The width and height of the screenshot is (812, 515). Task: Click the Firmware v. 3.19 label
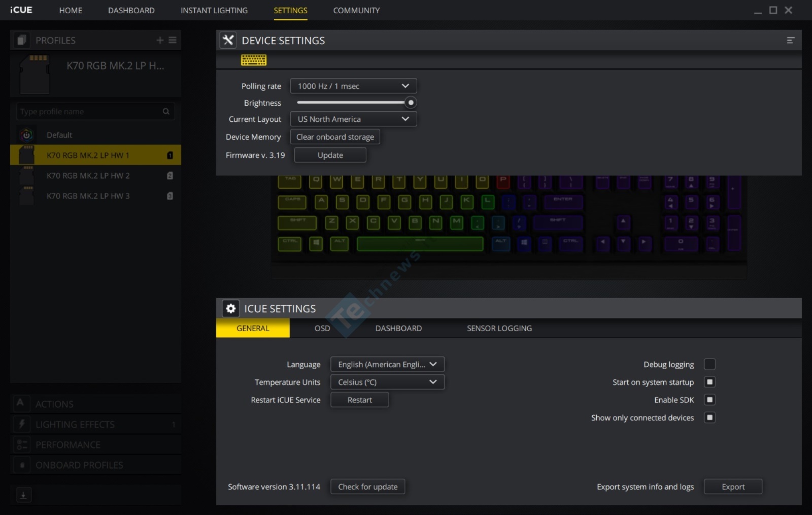click(255, 155)
